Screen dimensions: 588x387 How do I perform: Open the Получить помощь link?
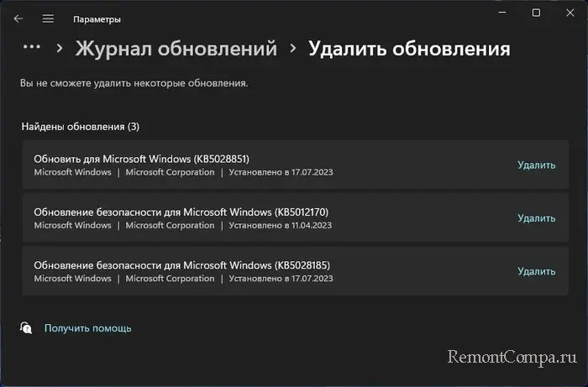[87, 328]
